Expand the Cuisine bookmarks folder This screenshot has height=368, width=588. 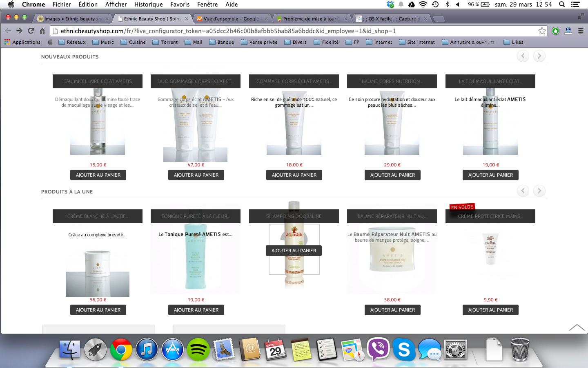coord(133,42)
